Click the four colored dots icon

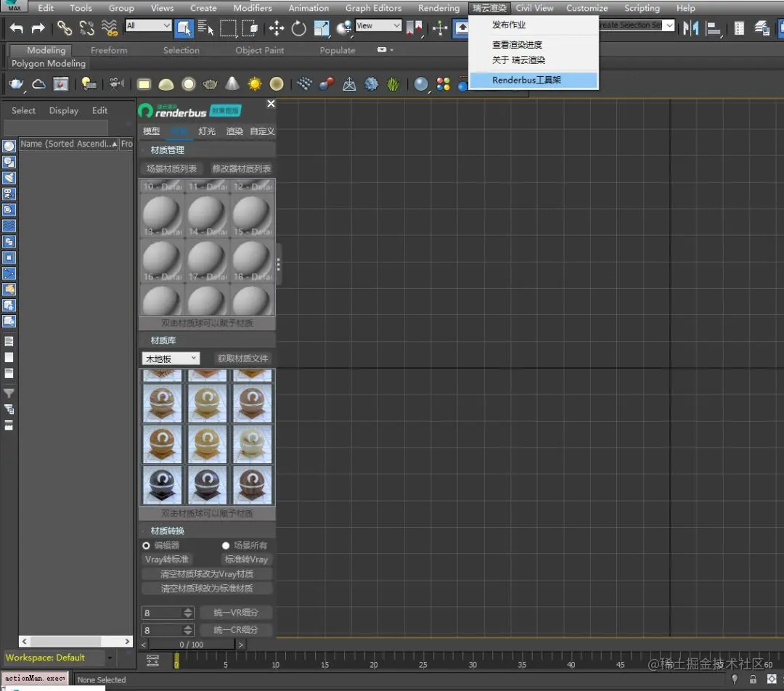click(x=443, y=84)
